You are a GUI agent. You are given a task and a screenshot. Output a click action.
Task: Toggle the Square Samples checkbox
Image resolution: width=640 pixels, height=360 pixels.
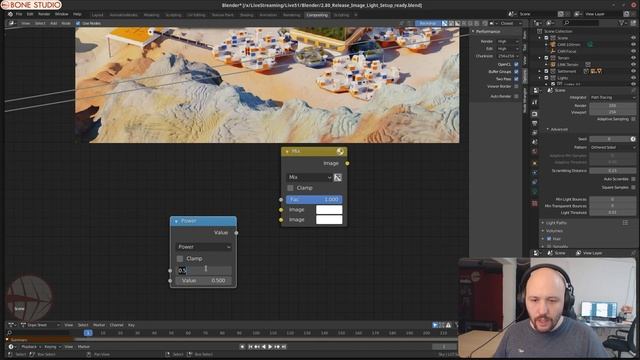pos(633,187)
